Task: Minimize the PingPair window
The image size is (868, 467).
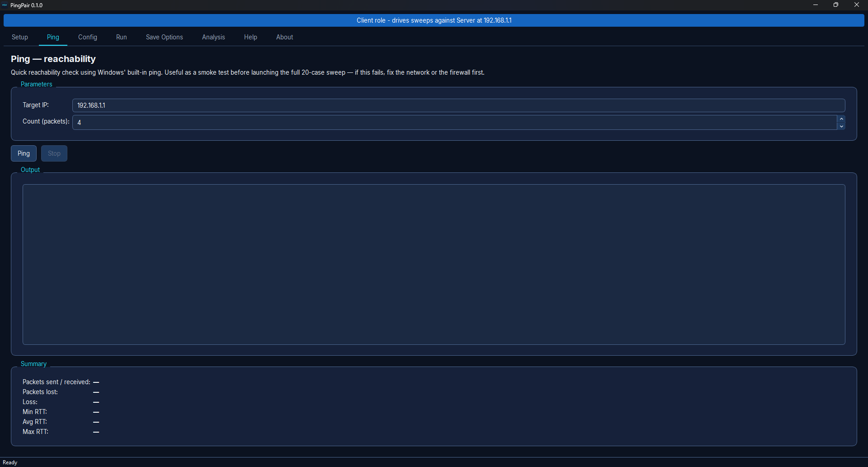Action: click(816, 5)
